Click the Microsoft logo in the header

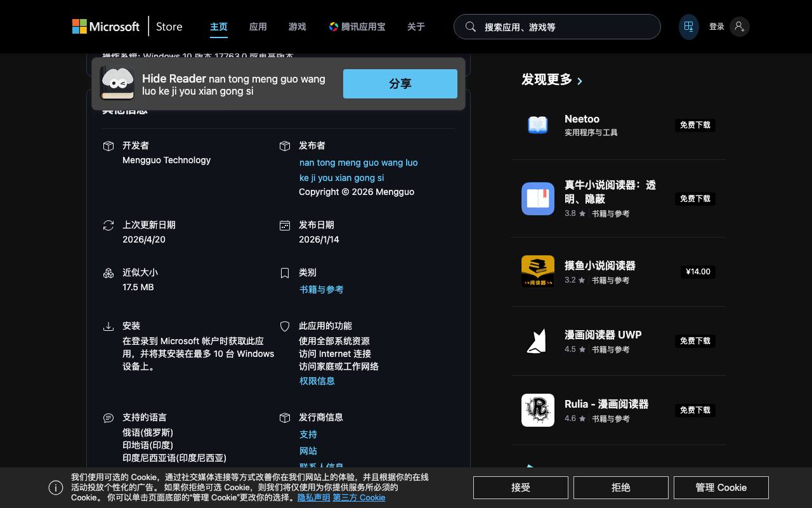106,27
